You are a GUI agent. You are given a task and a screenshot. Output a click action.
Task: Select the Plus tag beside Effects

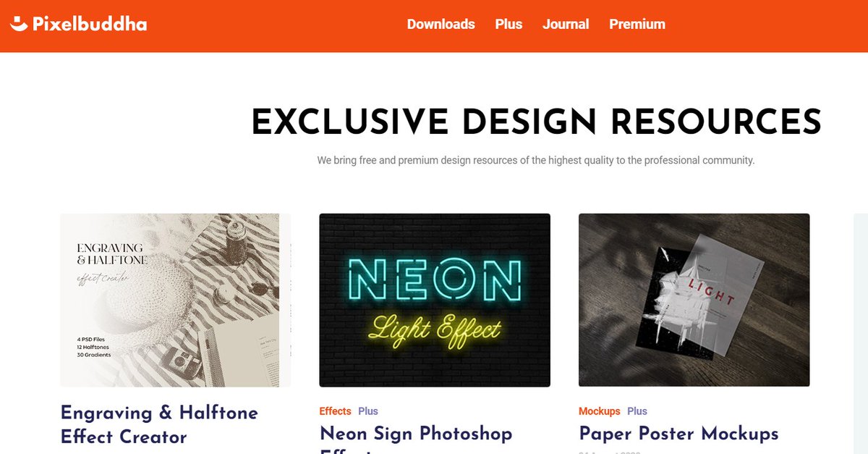(x=368, y=411)
